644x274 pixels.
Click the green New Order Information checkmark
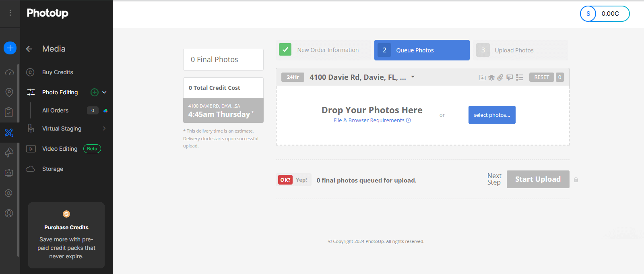285,50
